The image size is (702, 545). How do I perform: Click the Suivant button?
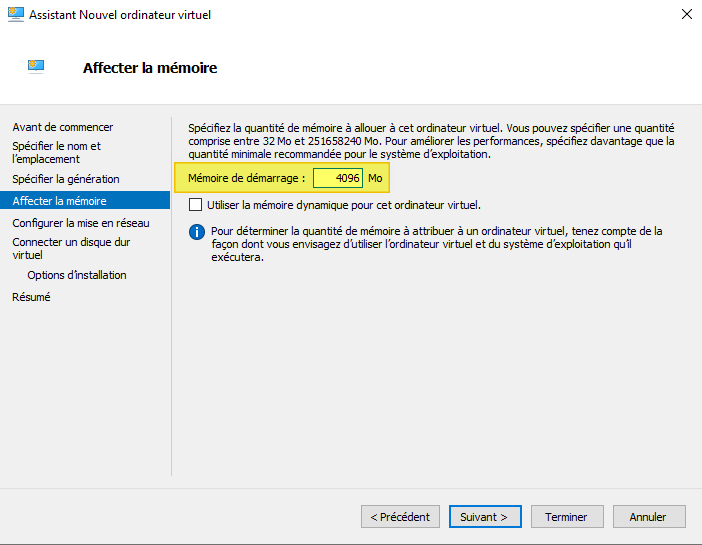pyautogui.click(x=485, y=517)
